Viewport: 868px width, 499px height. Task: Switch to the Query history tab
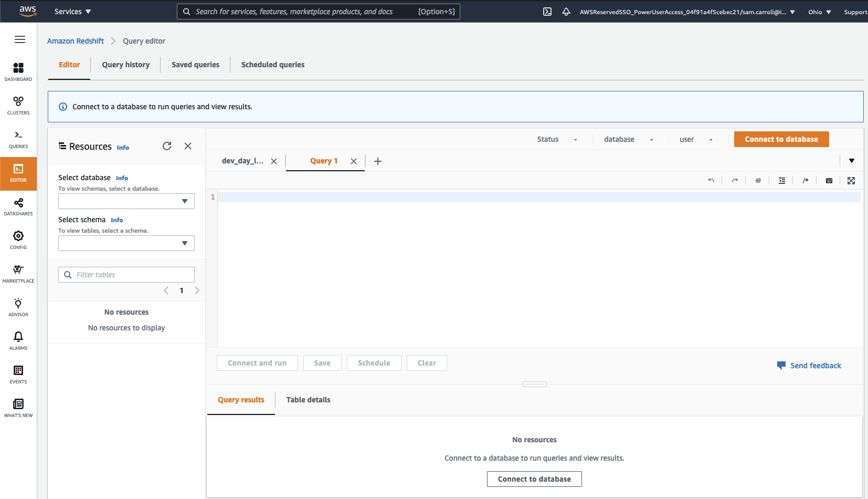click(x=126, y=65)
